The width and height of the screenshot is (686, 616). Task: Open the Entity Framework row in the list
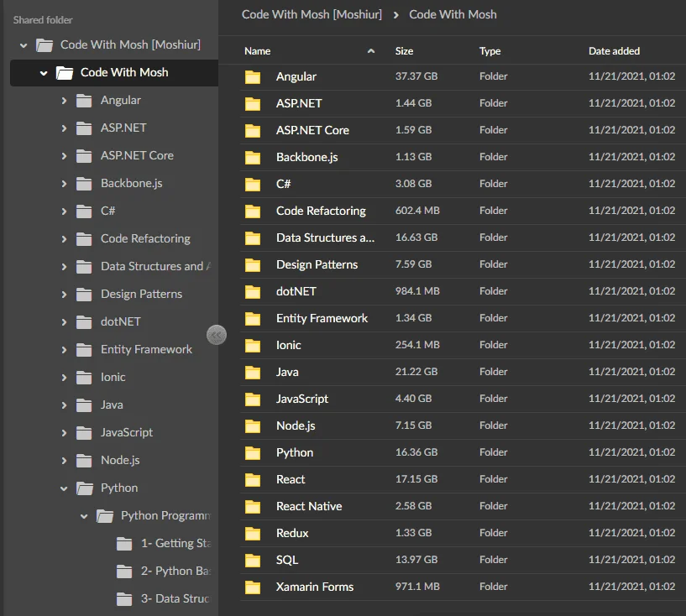click(463, 319)
